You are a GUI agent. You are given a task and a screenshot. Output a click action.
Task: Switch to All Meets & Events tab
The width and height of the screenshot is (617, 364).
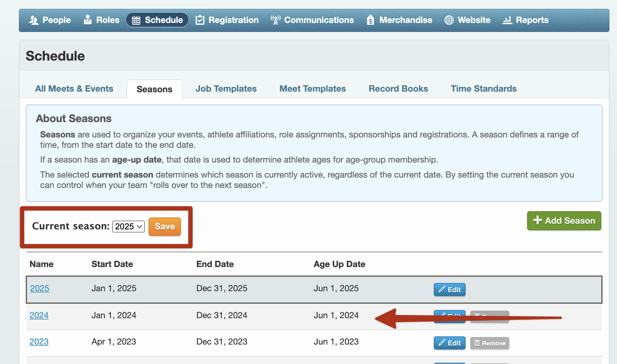click(74, 89)
